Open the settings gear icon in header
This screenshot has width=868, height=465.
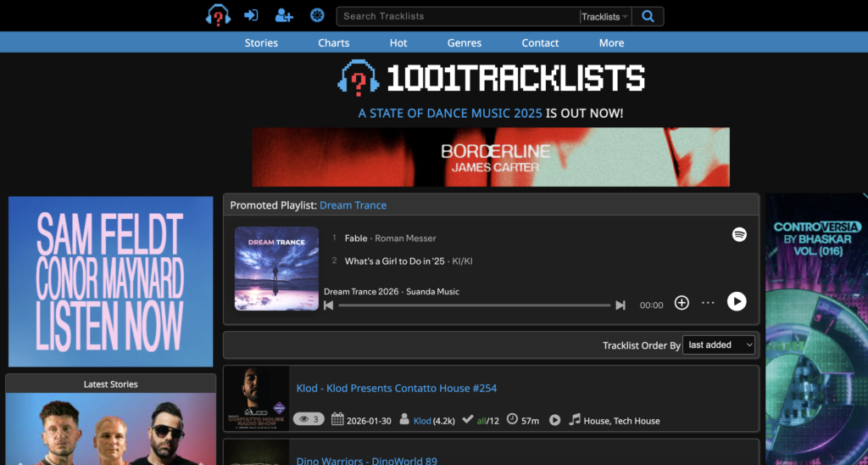(x=317, y=15)
